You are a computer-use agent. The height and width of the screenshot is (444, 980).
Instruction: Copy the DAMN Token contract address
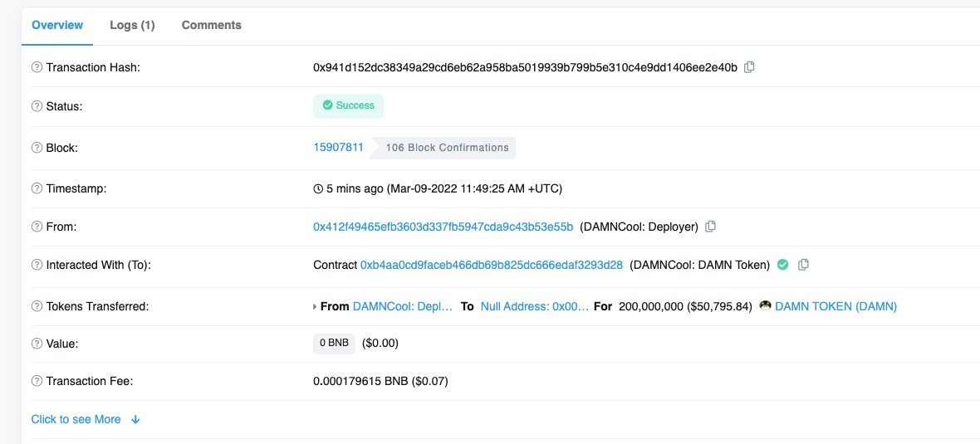(x=804, y=265)
